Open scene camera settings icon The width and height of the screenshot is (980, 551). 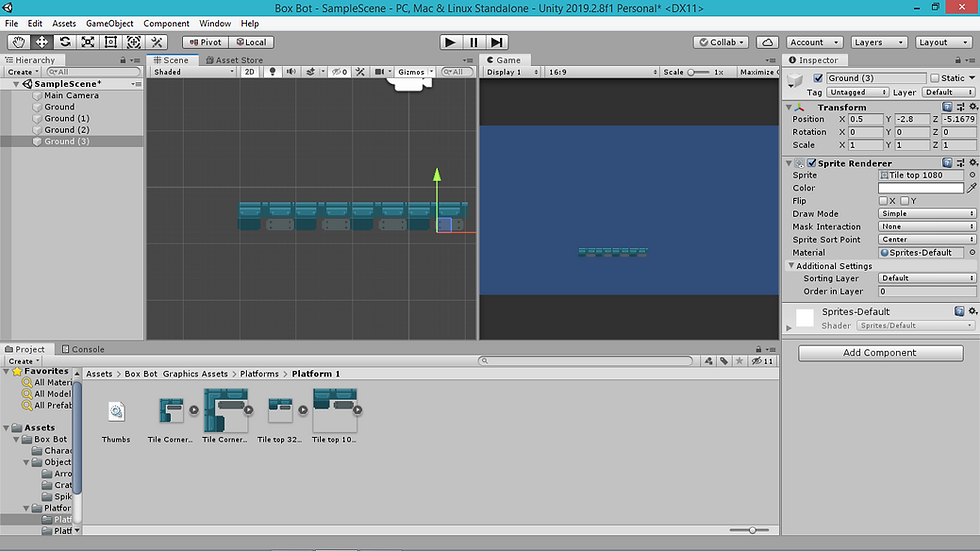[x=379, y=72]
